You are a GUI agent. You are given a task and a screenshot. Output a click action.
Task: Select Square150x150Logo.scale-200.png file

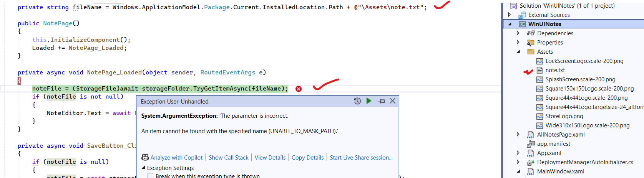click(589, 89)
